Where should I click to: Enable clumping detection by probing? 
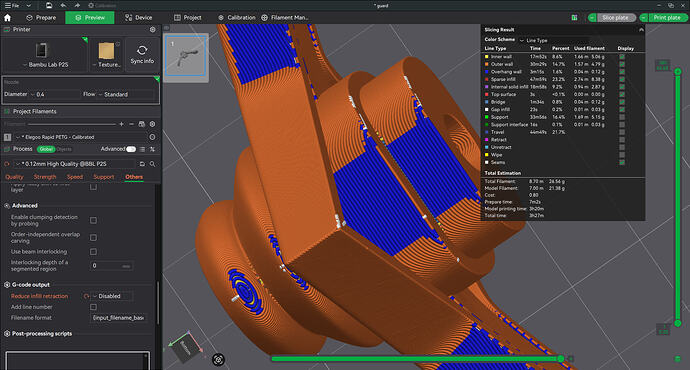[93, 220]
